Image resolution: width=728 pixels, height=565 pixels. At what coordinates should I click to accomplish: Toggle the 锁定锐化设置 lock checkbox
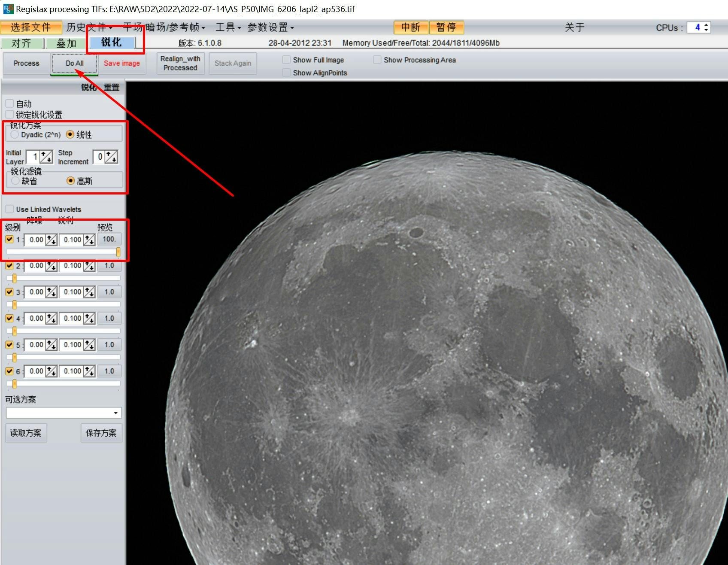[9, 115]
